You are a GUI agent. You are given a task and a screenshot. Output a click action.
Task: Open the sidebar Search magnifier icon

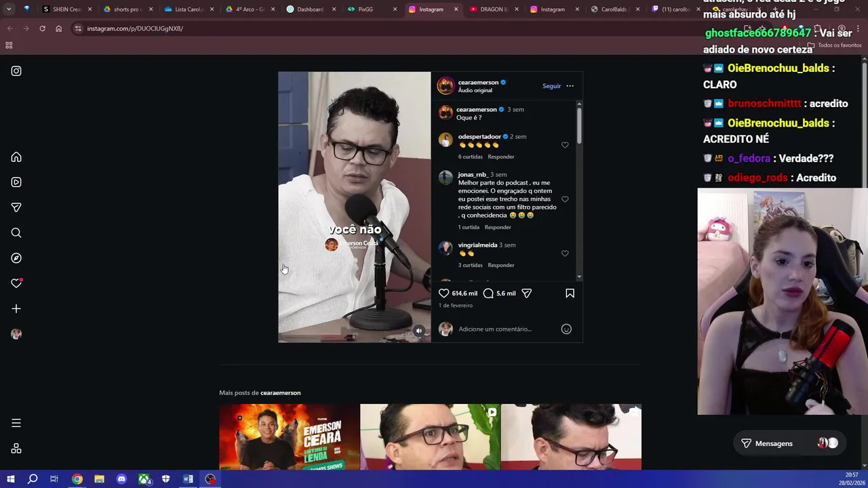coord(16,232)
